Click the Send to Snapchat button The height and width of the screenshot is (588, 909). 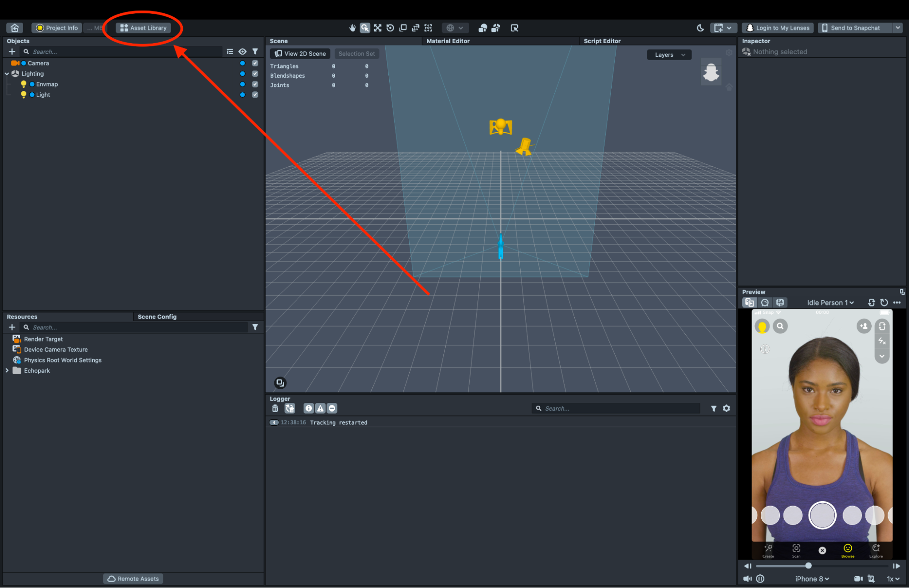click(855, 28)
